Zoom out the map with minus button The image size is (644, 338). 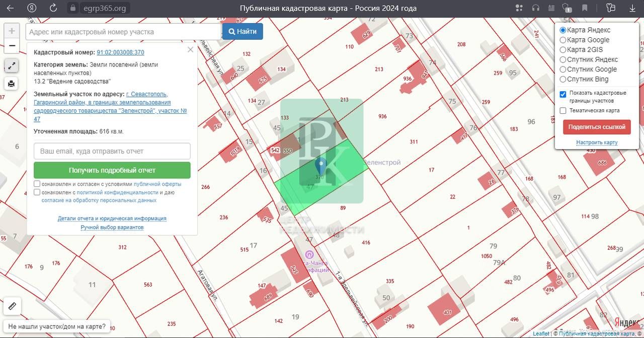[x=12, y=46]
